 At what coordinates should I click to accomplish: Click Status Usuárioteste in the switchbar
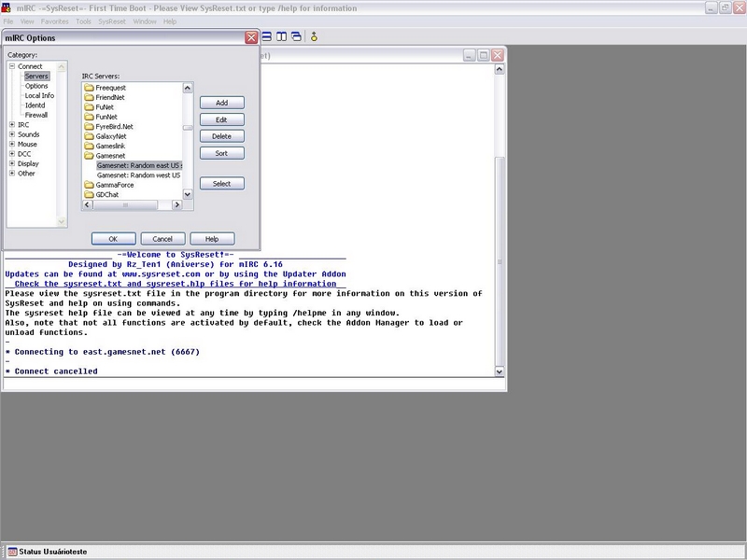[52, 552]
